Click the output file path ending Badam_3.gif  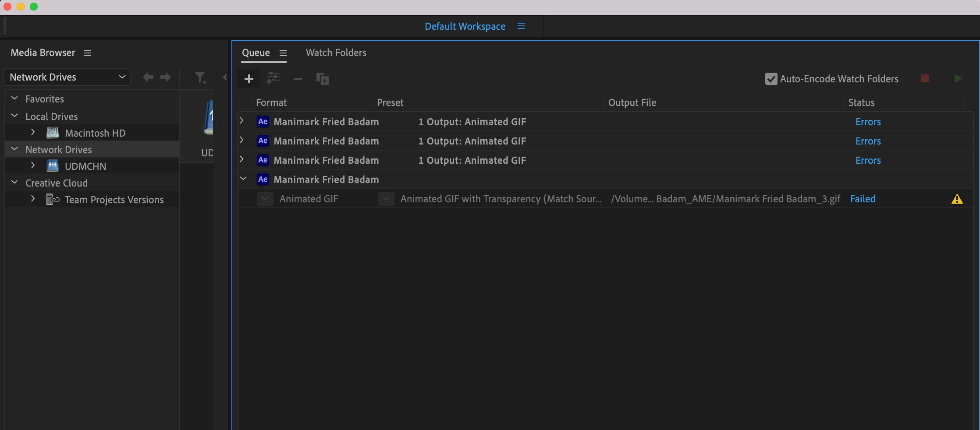pyautogui.click(x=726, y=199)
